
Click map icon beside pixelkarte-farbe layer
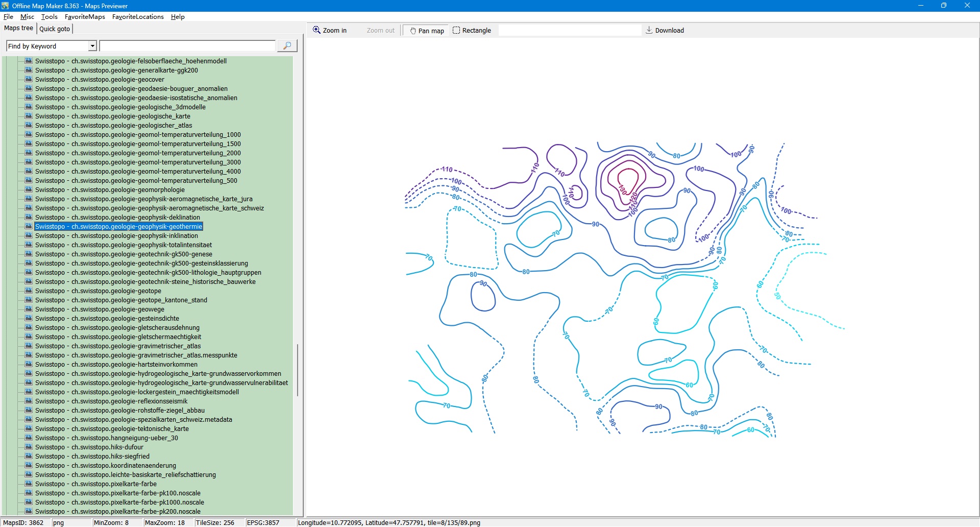pyautogui.click(x=29, y=484)
